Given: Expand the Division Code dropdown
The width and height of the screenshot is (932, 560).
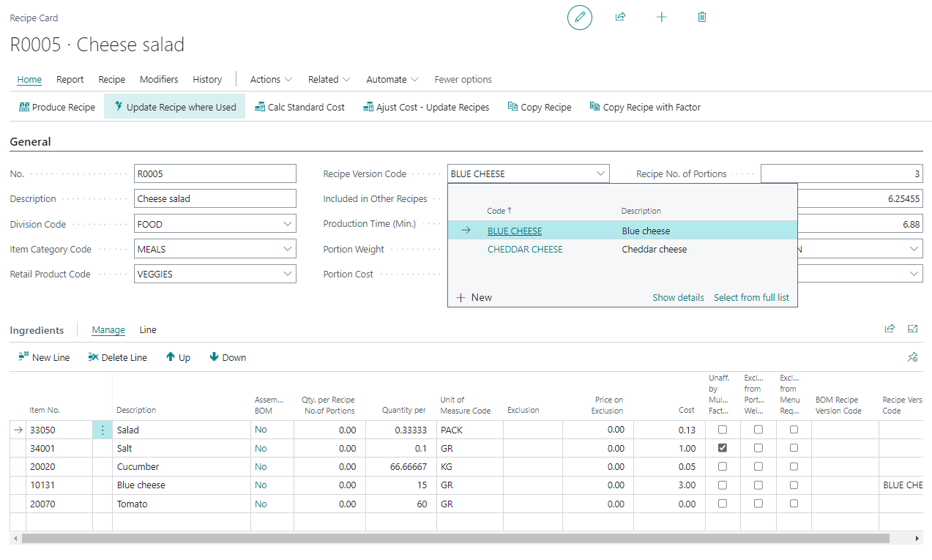Looking at the screenshot, I should coord(287,224).
